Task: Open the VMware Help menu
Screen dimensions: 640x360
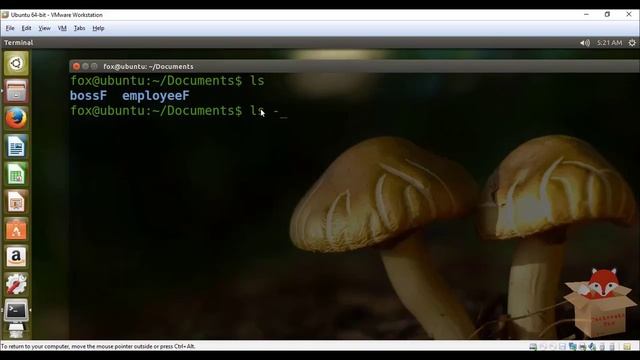Action: 98,28
